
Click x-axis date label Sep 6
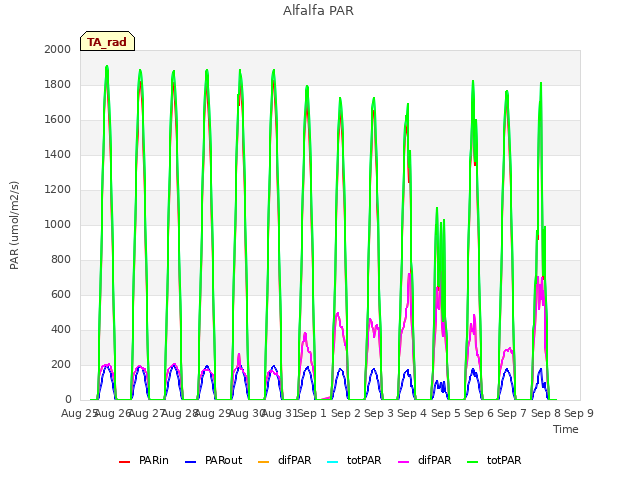479,413
